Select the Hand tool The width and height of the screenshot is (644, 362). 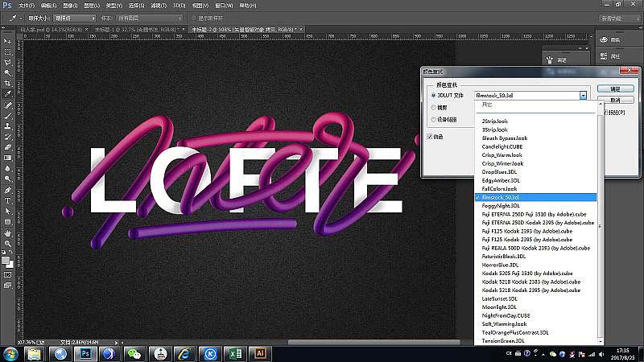click(7, 232)
